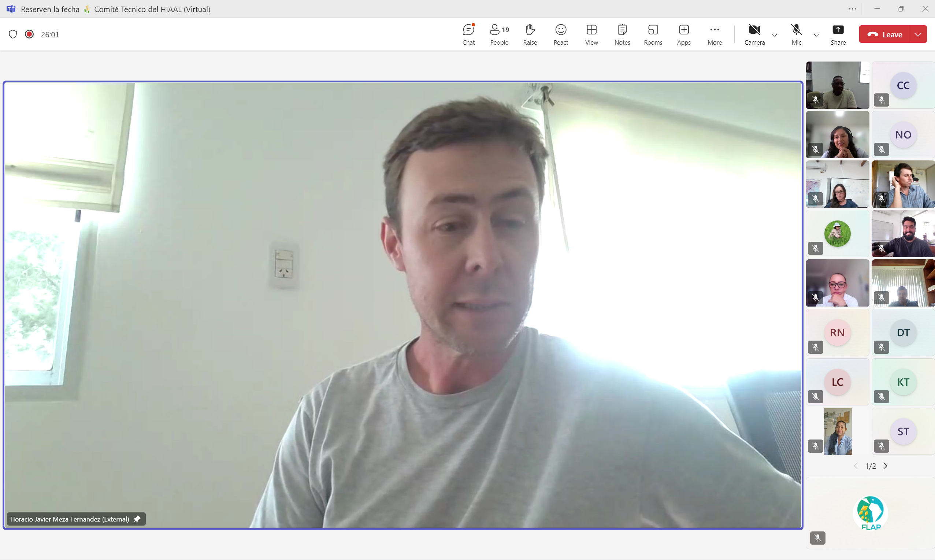Open meeting Notes

click(622, 34)
